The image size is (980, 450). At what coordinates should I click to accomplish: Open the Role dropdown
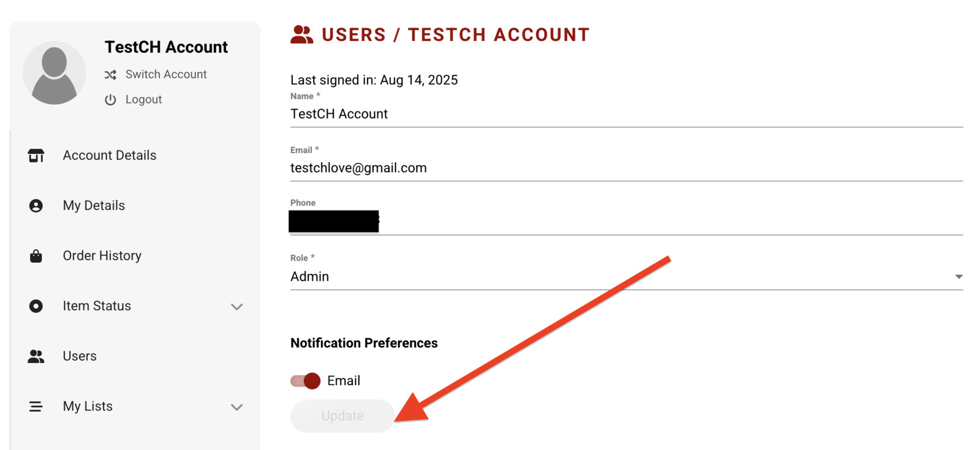[x=626, y=277]
